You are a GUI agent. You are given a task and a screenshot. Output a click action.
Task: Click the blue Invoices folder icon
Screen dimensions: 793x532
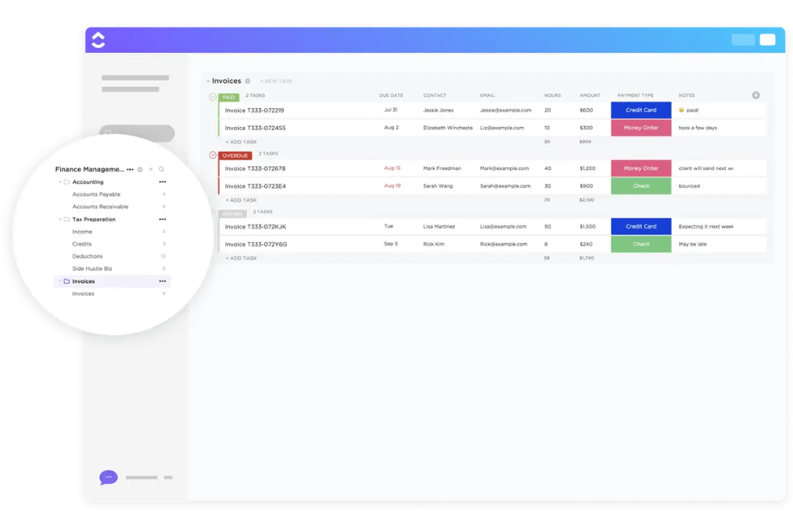point(66,281)
